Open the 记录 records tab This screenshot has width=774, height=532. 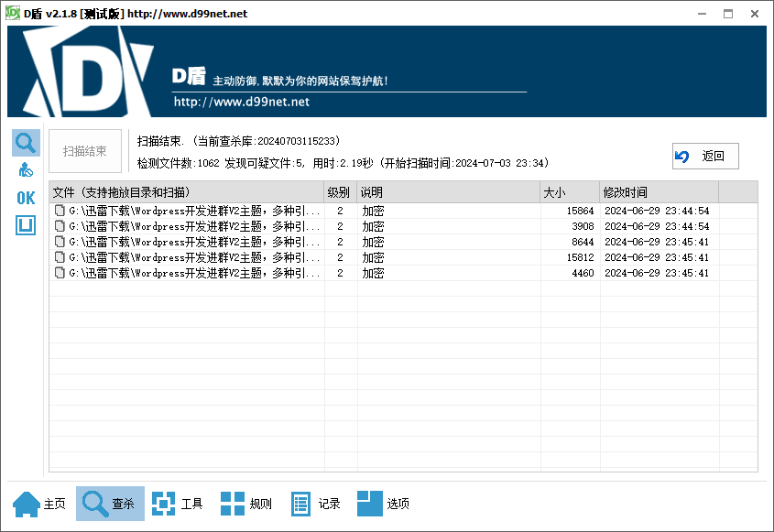point(315,504)
